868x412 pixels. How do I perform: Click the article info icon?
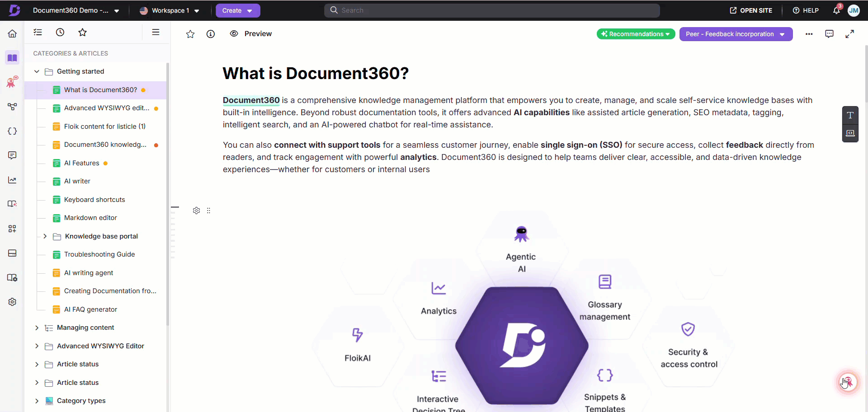[211, 34]
